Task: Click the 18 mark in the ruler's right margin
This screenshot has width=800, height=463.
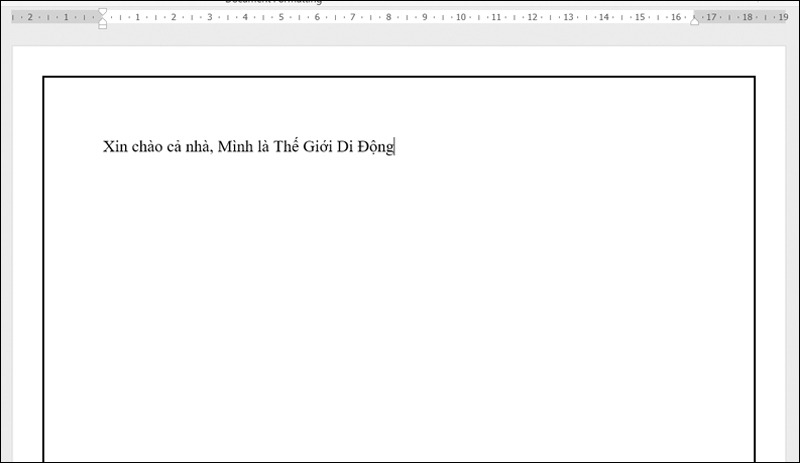Action: [x=747, y=17]
